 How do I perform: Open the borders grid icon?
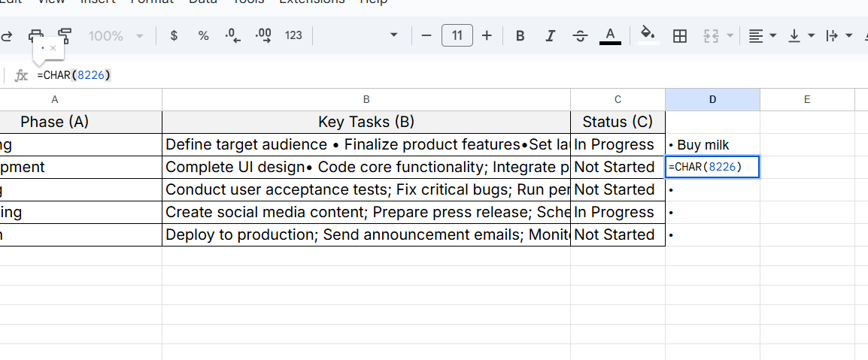point(680,35)
